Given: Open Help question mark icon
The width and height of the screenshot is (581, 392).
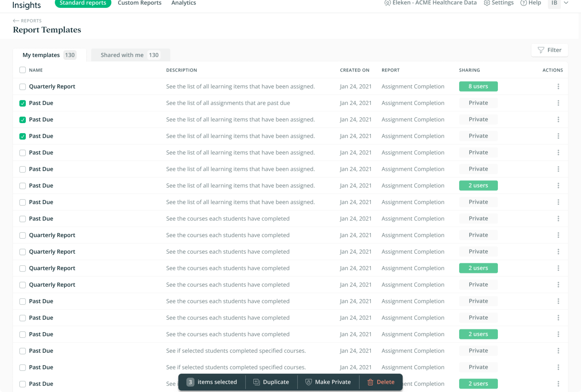Looking at the screenshot, I should 524,3.
